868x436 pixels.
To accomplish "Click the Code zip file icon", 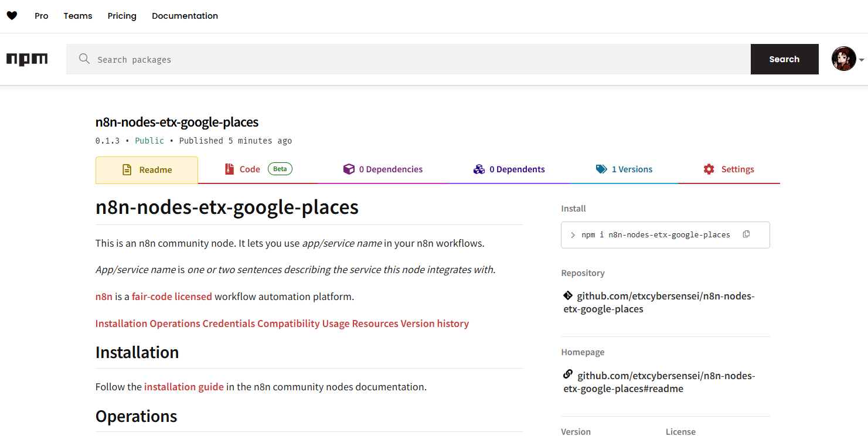I will pyautogui.click(x=229, y=169).
